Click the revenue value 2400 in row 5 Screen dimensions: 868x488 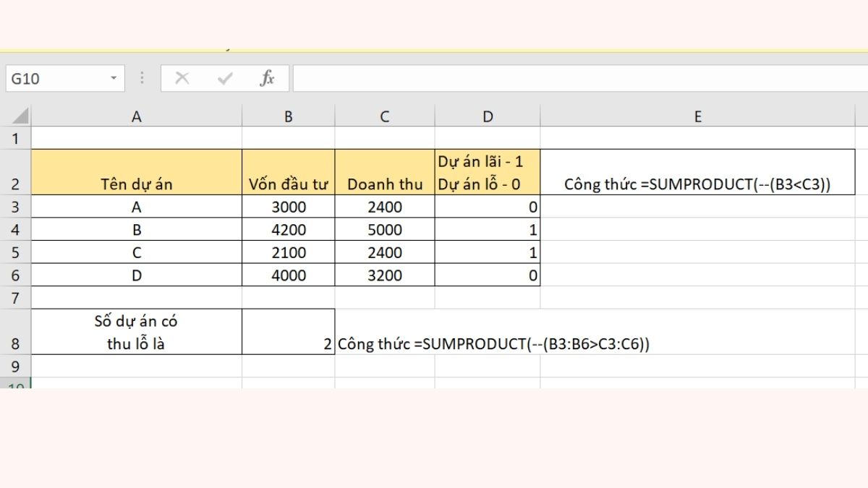385,252
